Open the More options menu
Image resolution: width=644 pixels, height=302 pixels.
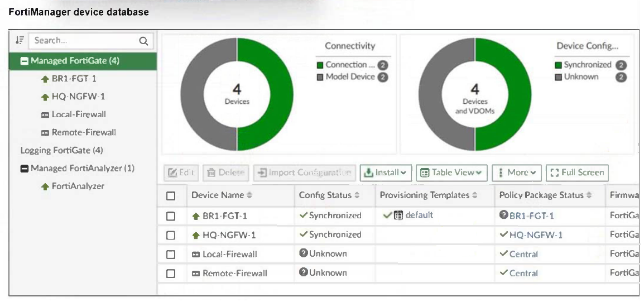point(516,172)
